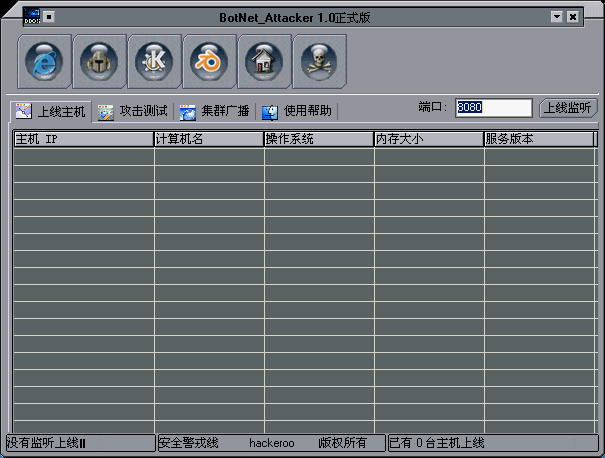605x458 pixels.
Task: Click the 服务版本 column header
Action: (x=539, y=139)
